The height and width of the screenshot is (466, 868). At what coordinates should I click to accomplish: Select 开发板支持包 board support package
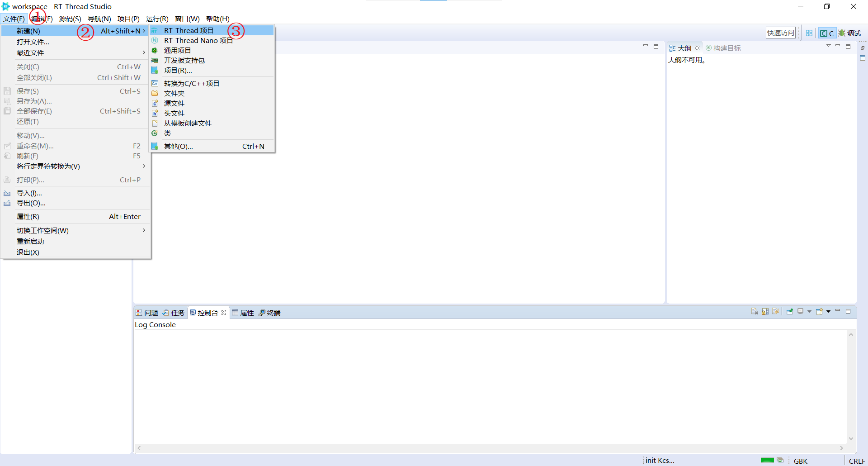[212, 60]
